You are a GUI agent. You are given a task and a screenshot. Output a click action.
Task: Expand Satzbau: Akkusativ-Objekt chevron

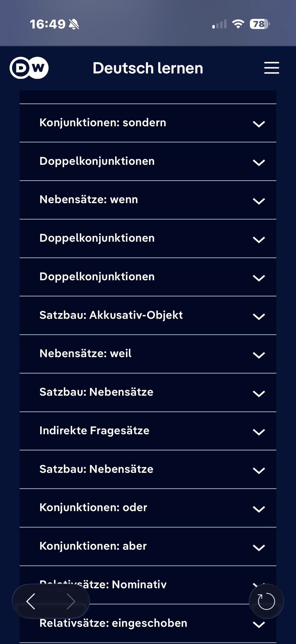(258, 316)
